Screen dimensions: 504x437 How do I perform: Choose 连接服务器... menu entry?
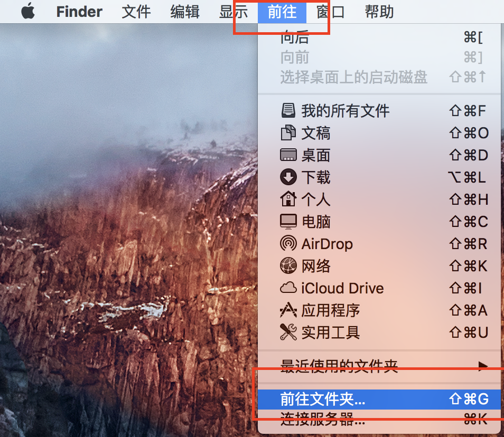[x=379, y=419]
